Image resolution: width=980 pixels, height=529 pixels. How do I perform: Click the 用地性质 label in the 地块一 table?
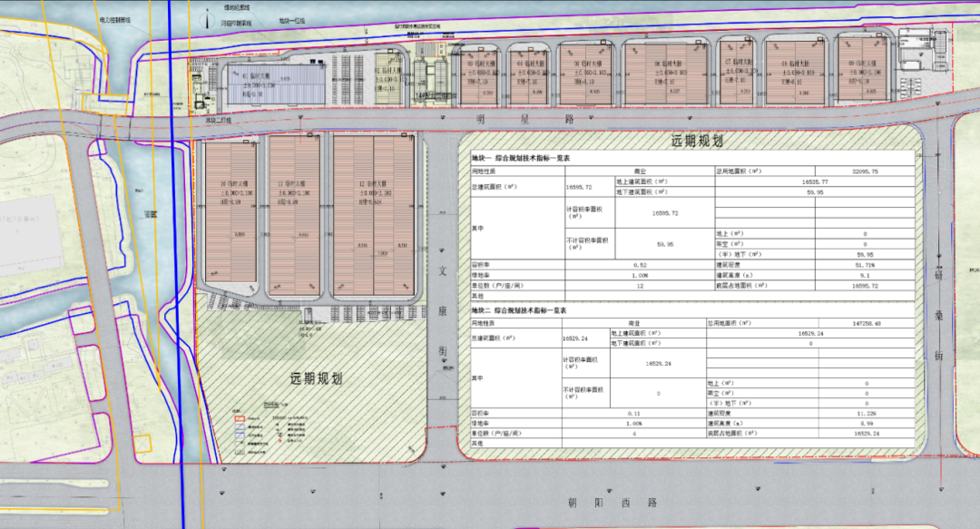click(484, 171)
